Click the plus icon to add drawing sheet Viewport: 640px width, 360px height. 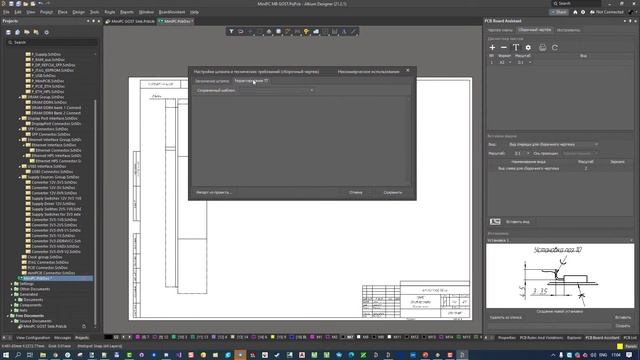coord(492,47)
